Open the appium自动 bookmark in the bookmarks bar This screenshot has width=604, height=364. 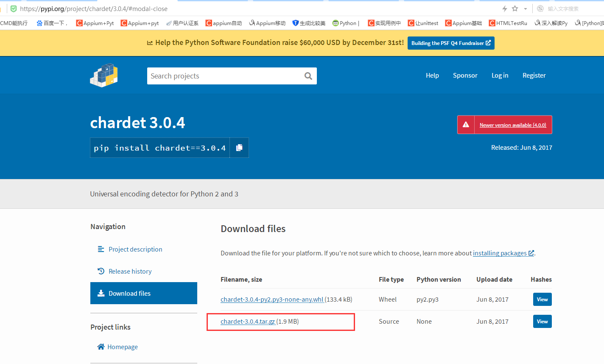(x=224, y=23)
